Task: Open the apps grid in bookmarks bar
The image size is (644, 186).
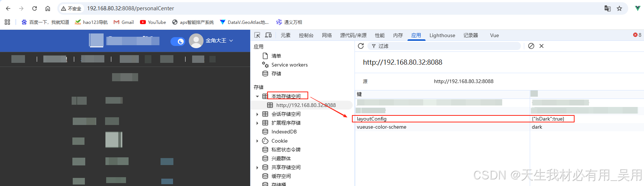Action: [7, 22]
